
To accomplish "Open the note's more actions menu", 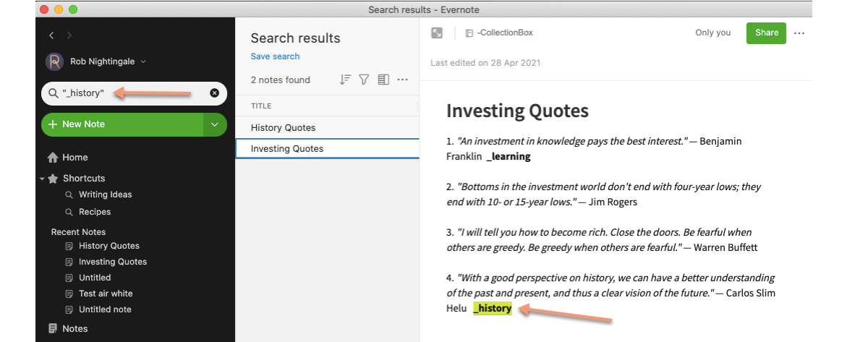I will tap(799, 33).
